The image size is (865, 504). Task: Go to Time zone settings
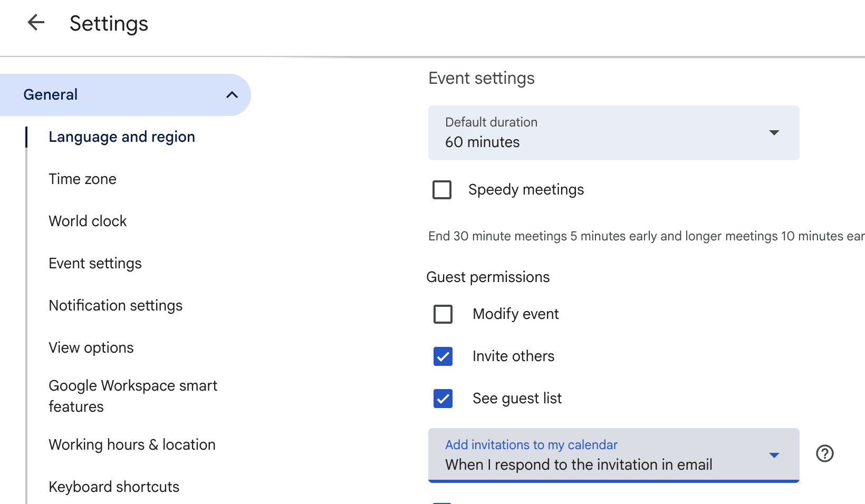click(82, 179)
